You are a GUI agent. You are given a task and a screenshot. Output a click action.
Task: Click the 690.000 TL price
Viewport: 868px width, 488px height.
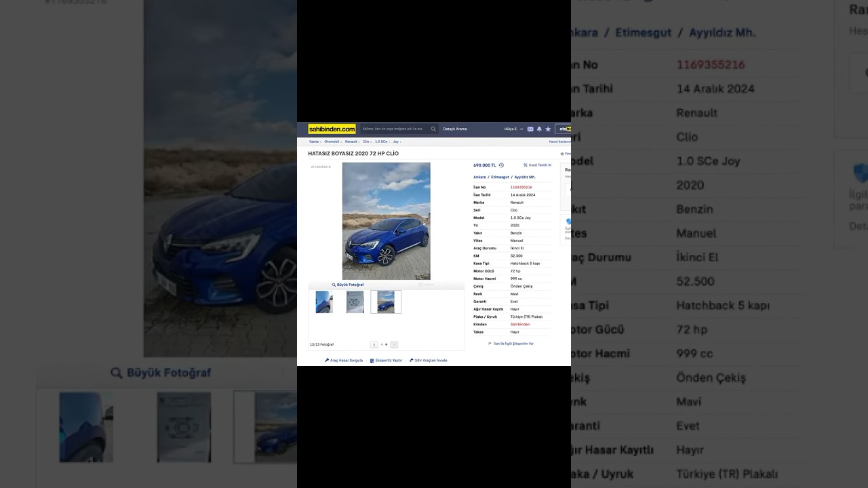pos(484,165)
